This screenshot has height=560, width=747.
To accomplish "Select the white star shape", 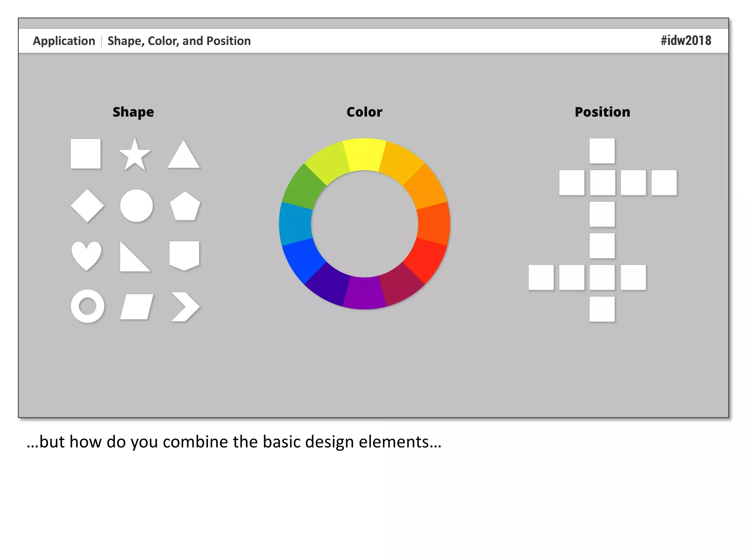I will tap(135, 155).
